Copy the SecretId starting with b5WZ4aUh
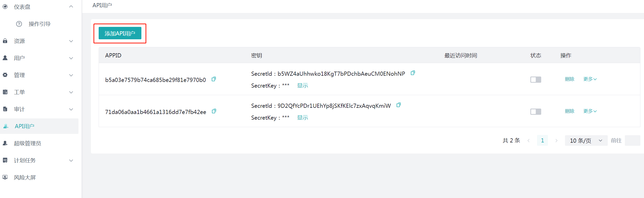The image size is (644, 198). 413,73
